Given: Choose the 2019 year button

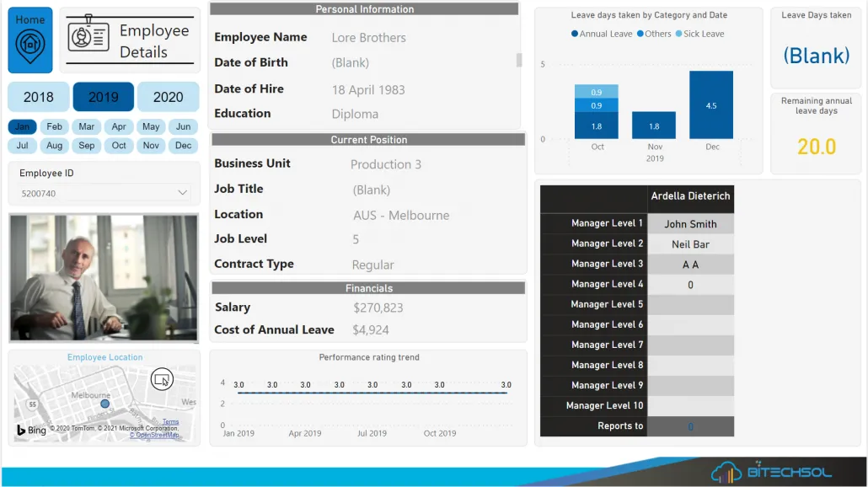Looking at the screenshot, I should click(103, 97).
